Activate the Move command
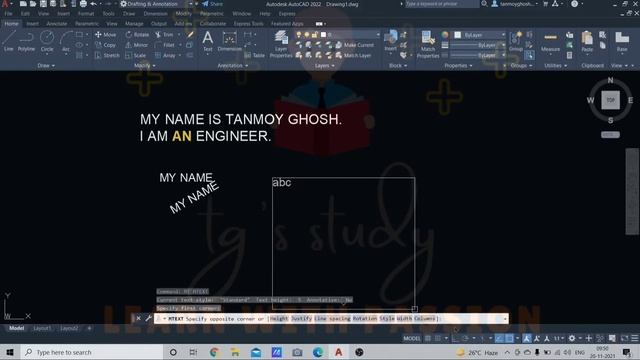The height and width of the screenshot is (360, 640). click(x=106, y=35)
